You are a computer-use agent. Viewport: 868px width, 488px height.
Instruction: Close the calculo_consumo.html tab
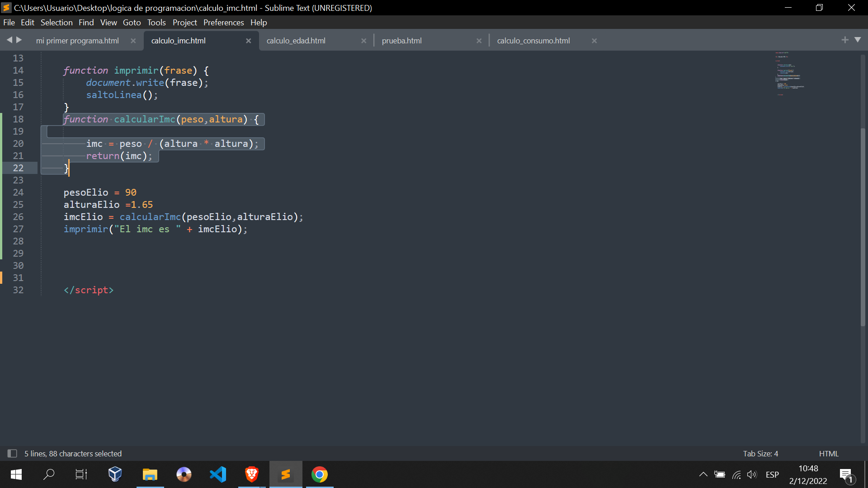tap(594, 41)
